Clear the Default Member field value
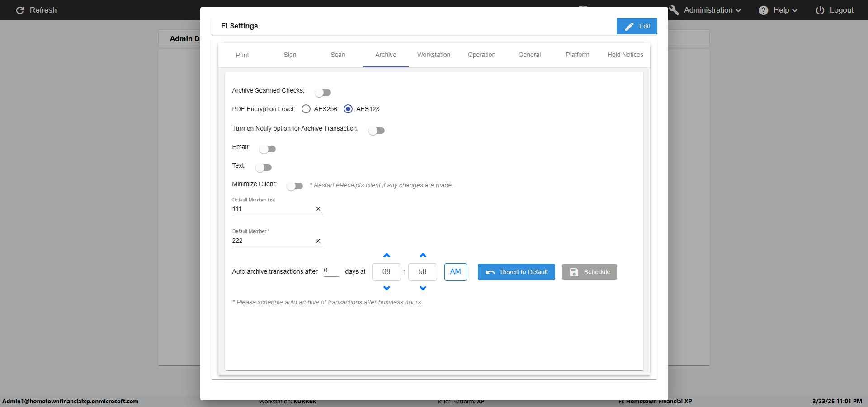Image resolution: width=868 pixels, height=407 pixels. point(318,241)
